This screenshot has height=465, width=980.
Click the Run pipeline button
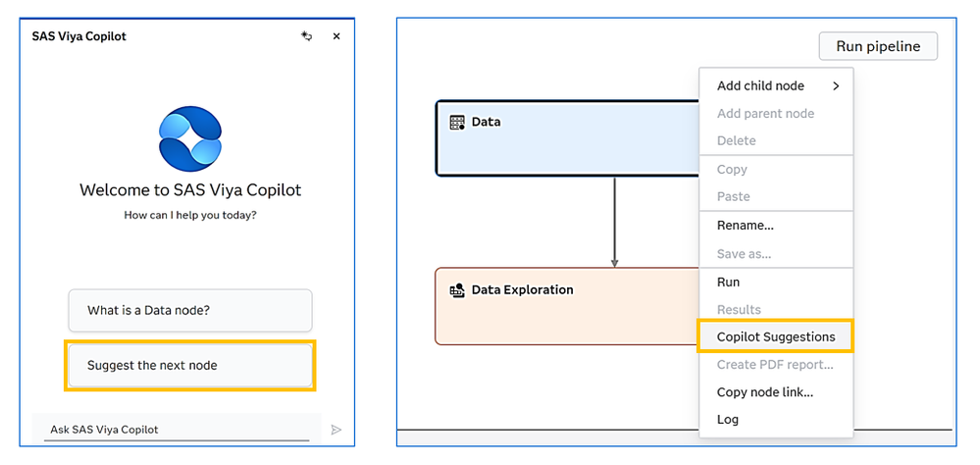878,46
